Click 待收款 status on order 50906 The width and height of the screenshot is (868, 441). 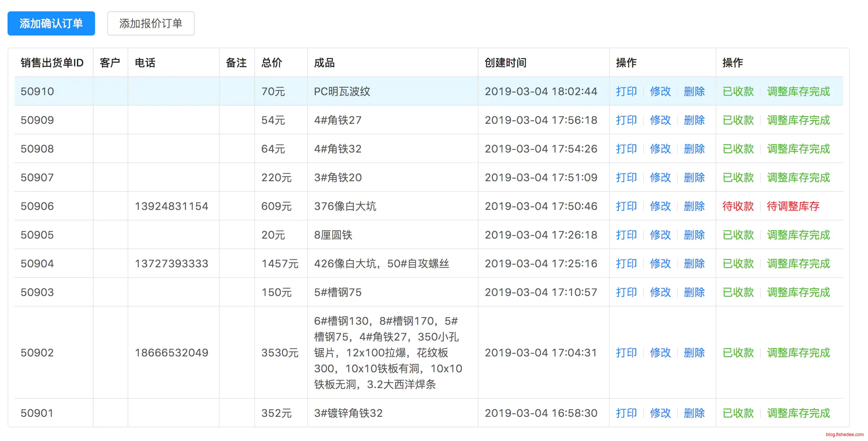click(x=738, y=206)
